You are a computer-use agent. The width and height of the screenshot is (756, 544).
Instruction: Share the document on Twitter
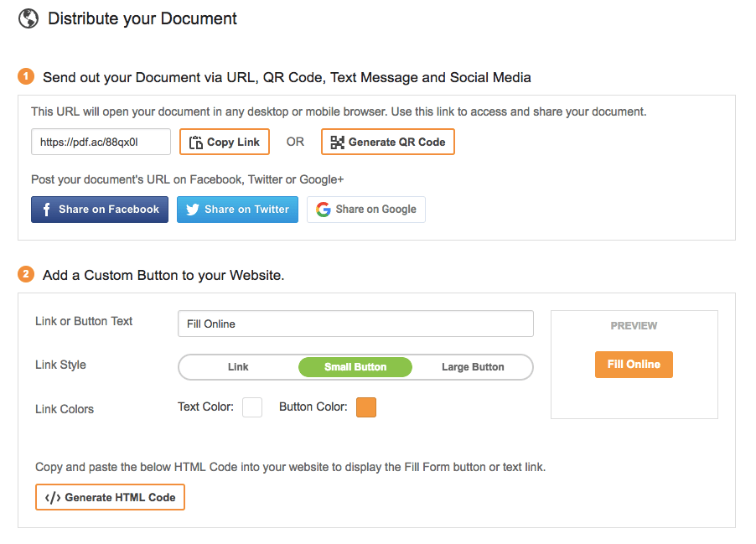coord(237,210)
